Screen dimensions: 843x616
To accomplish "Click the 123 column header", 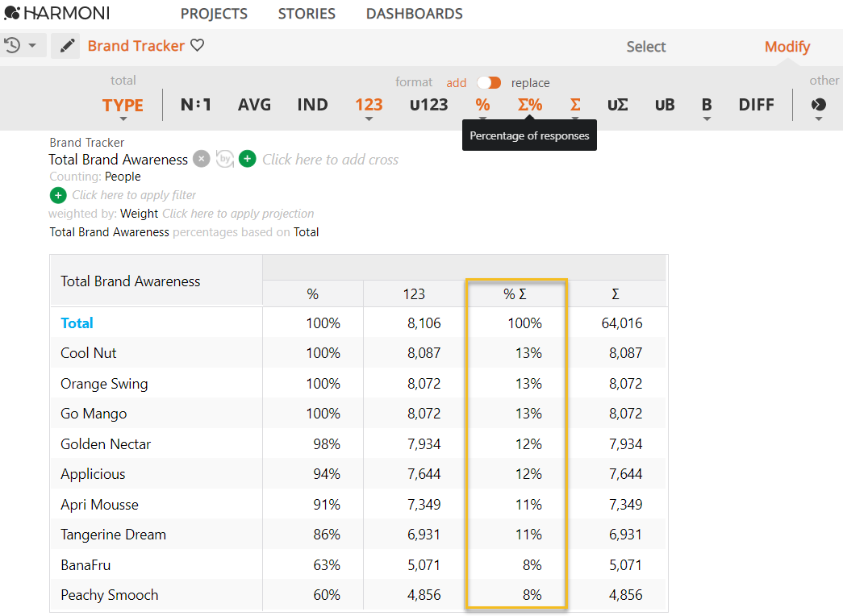I will point(414,294).
